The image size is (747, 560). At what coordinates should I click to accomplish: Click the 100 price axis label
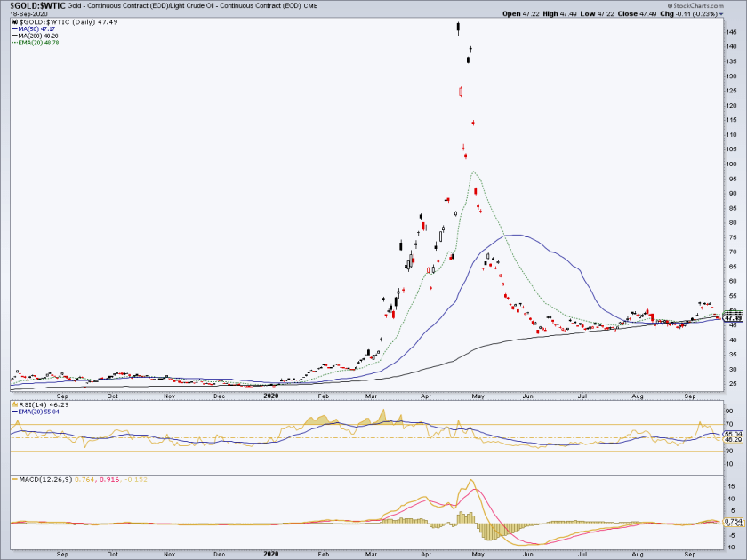pos(732,164)
